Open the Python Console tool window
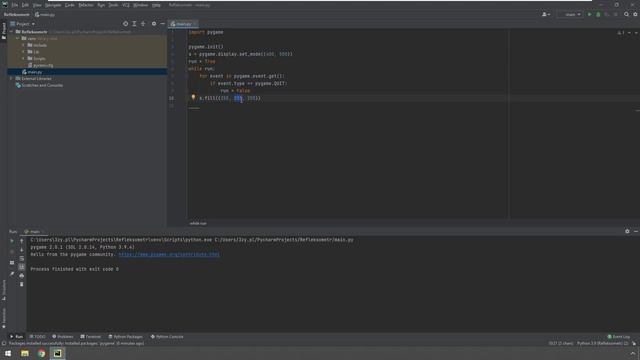 click(x=167, y=337)
